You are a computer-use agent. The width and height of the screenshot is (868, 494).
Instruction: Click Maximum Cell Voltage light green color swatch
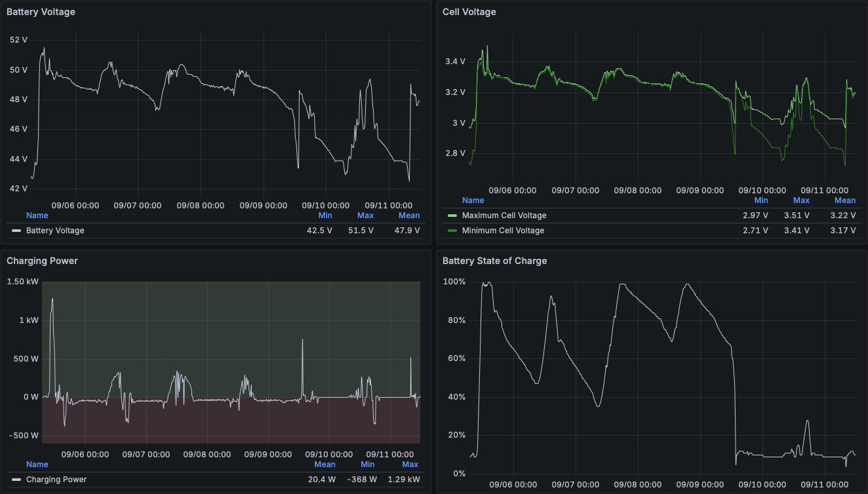pos(452,216)
